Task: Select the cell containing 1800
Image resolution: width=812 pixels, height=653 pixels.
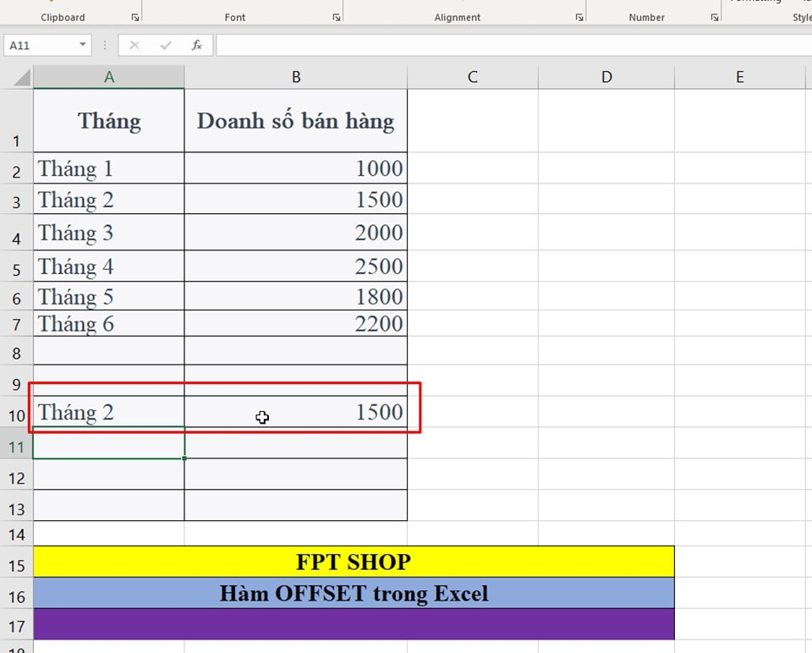Action: click(x=296, y=296)
